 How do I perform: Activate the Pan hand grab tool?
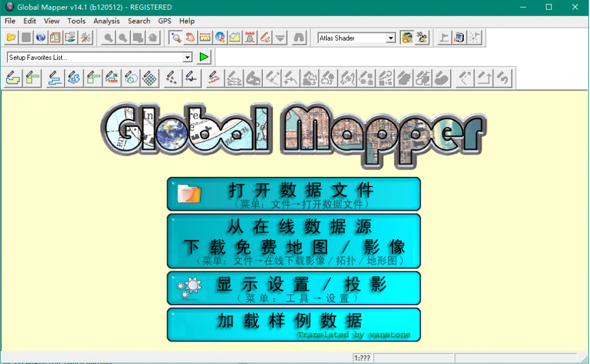[190, 38]
